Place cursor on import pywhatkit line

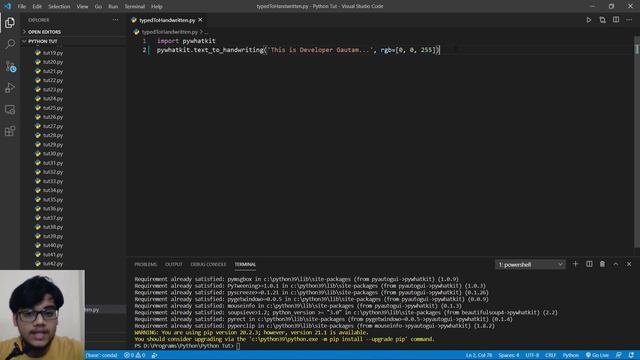pyautogui.click(x=186, y=41)
